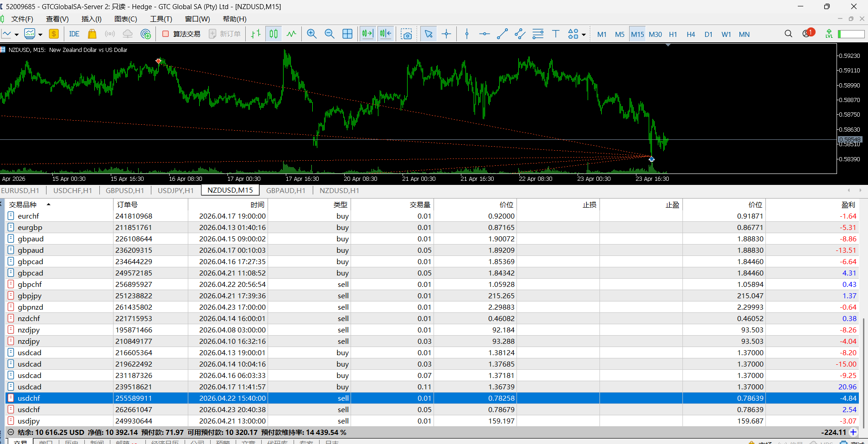This screenshot has height=444, width=868.
Task: Select the D1 timeframe button
Action: 708,34
